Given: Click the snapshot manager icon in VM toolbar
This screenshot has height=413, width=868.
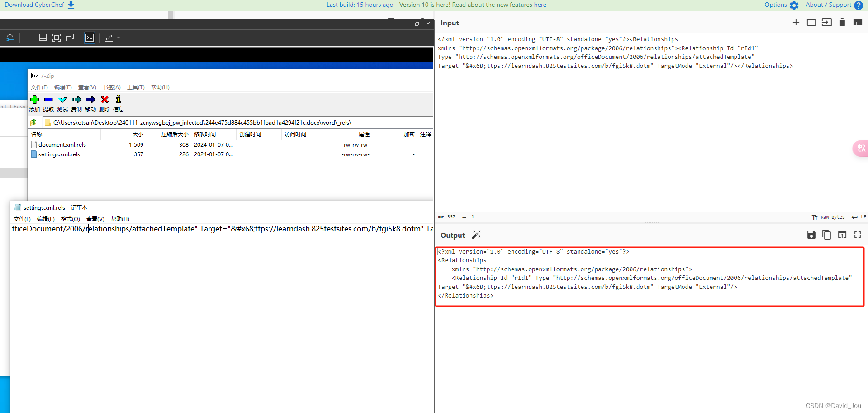Looking at the screenshot, I should 10,38.
